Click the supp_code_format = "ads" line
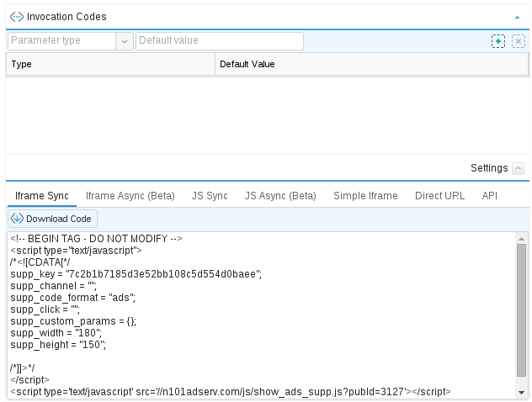532x402 pixels. click(73, 298)
